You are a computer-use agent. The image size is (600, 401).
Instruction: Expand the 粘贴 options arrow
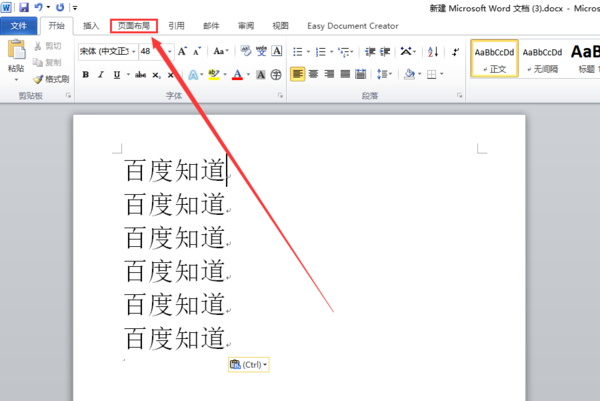[x=16, y=80]
